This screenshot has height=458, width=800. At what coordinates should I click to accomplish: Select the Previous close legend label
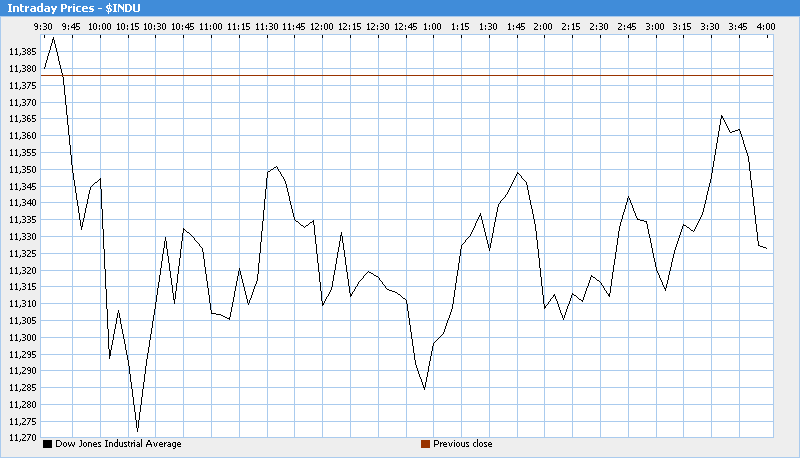(x=462, y=444)
